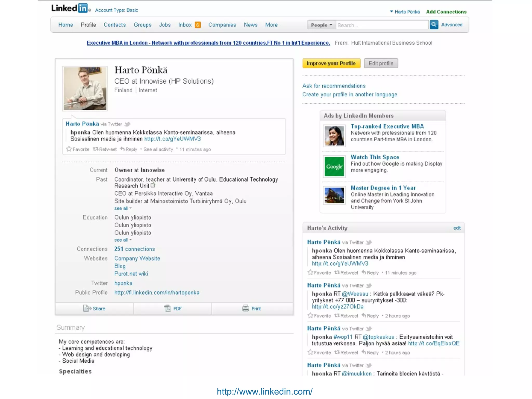
Task: Open the More menu
Action: (x=271, y=25)
